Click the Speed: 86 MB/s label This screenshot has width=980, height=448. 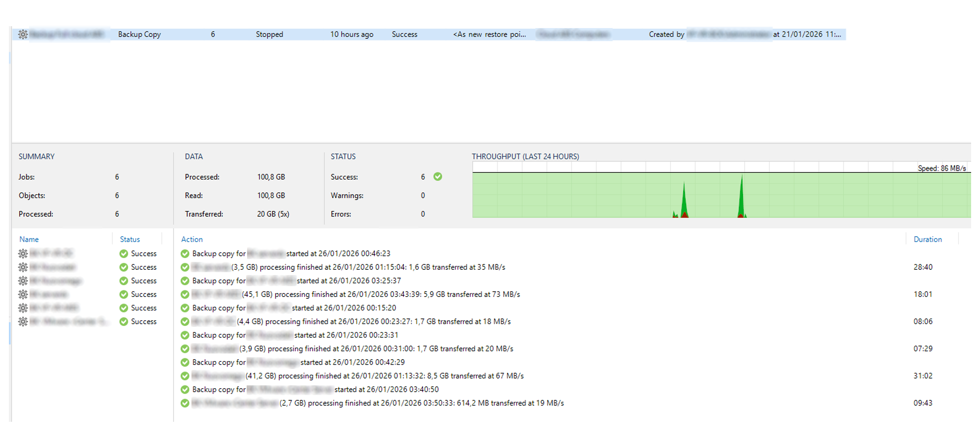pyautogui.click(x=941, y=168)
